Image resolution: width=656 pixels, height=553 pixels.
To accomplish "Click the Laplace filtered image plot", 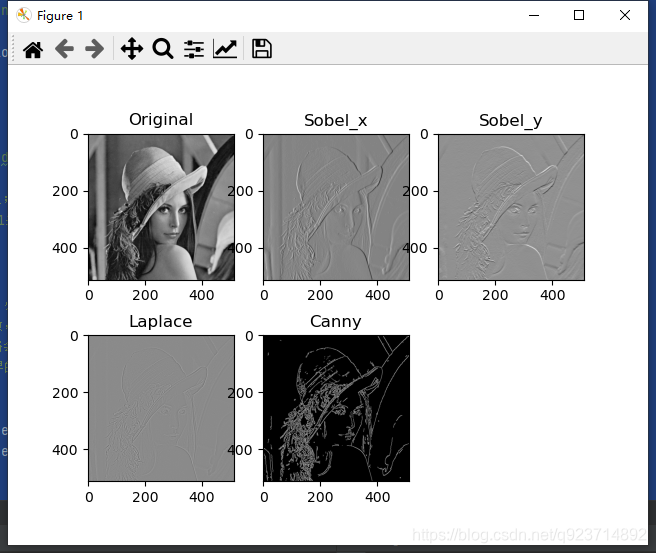I will pyautogui.click(x=161, y=408).
